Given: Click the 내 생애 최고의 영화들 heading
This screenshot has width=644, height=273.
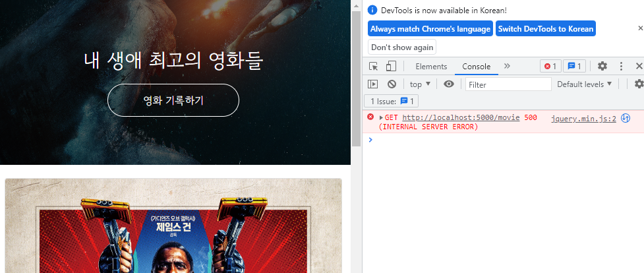Looking at the screenshot, I should click(x=173, y=61).
